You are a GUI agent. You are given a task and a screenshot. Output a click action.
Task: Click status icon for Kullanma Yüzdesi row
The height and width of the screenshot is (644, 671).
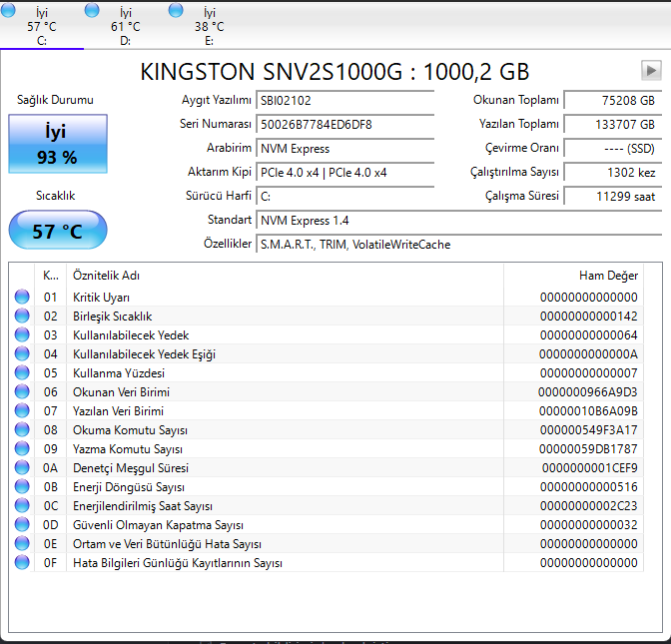(x=22, y=373)
